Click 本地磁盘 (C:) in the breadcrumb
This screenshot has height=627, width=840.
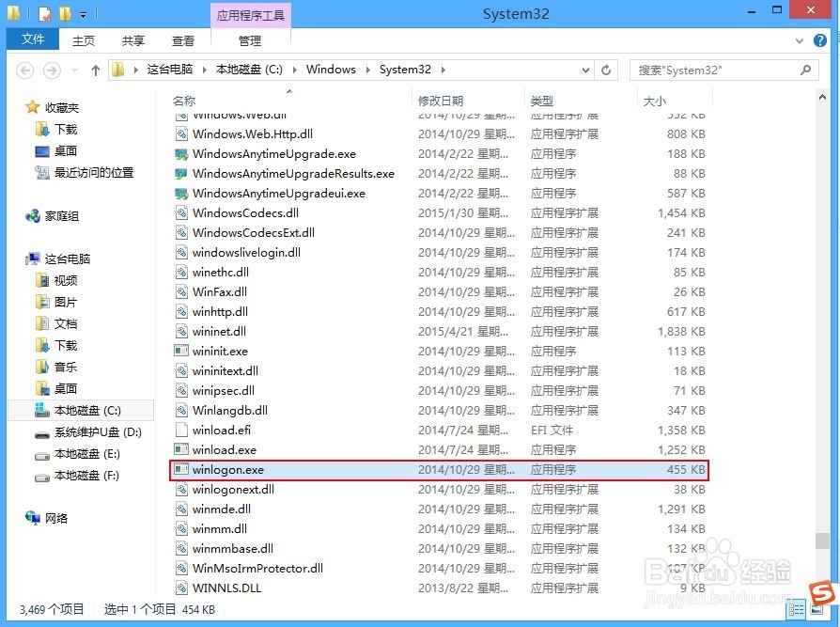249,70
